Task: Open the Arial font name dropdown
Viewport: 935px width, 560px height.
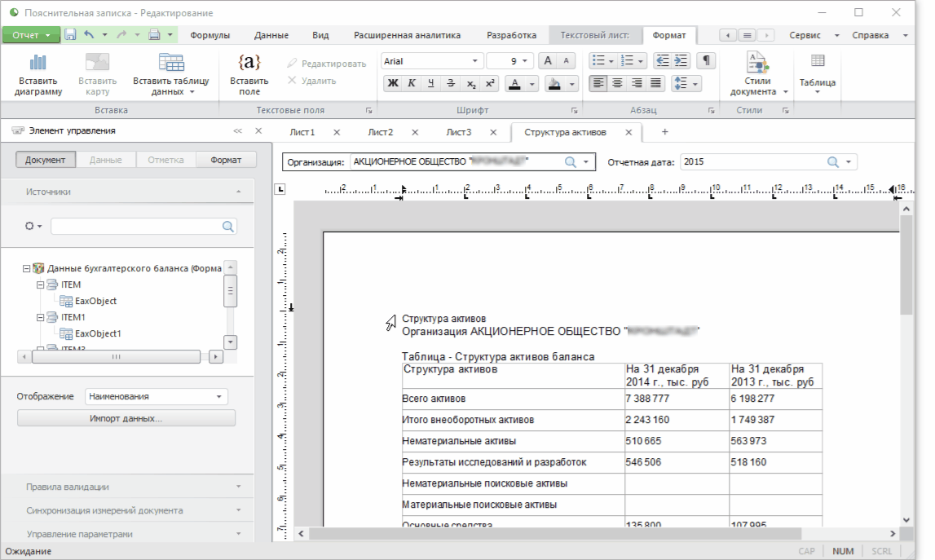Action: [x=475, y=61]
